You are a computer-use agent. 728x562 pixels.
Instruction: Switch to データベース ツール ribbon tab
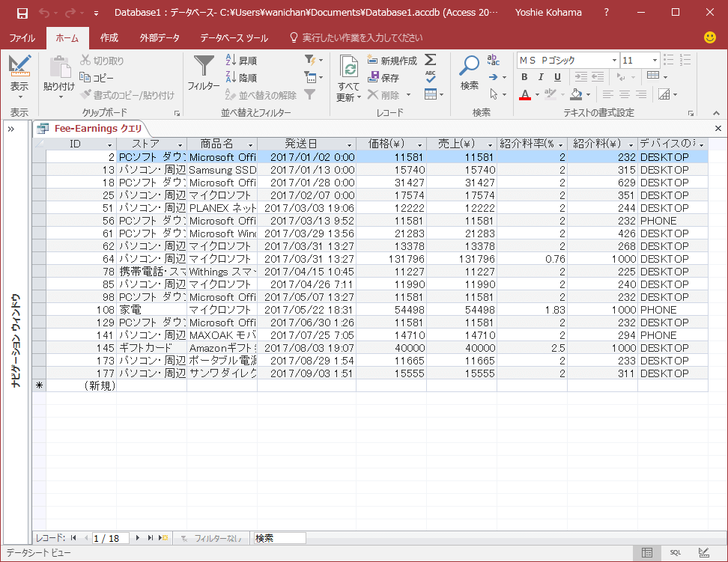234,38
